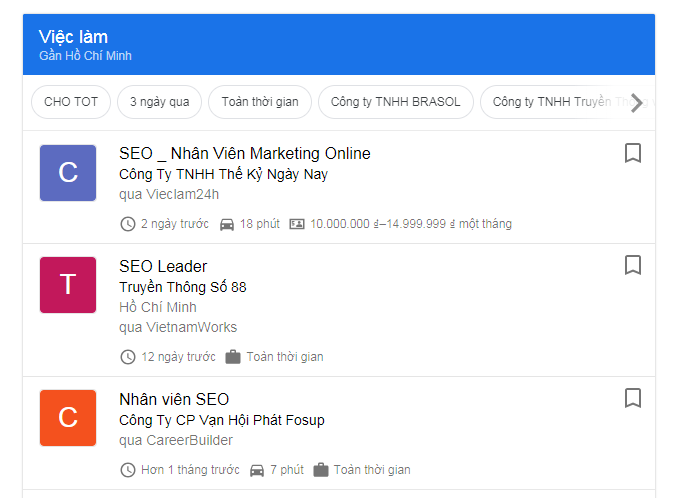Click Toàn thời gian label in SEO Leader listing
Viewport: 688px width, 498px height.
point(285,357)
